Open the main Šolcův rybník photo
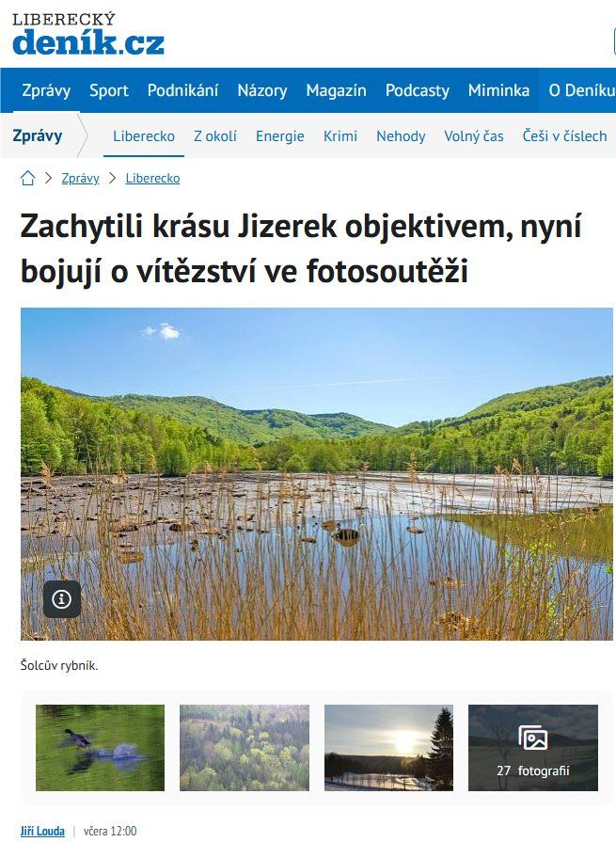616x842 pixels. tap(317, 473)
